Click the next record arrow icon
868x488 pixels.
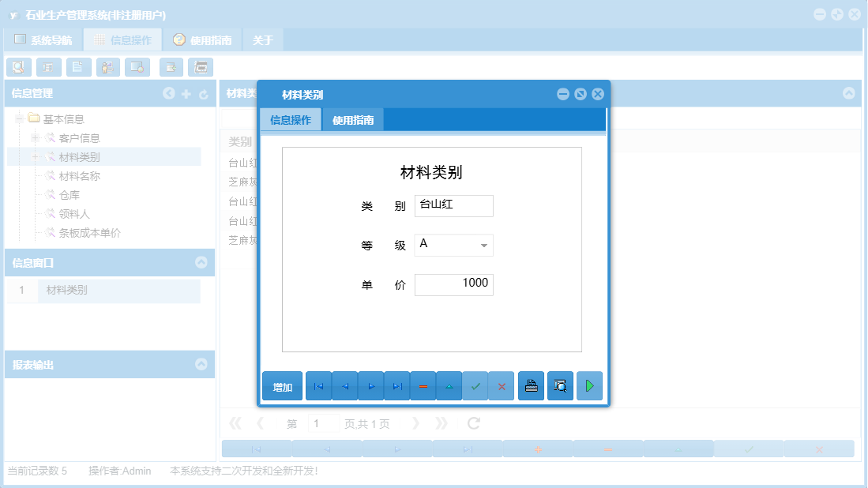(370, 386)
